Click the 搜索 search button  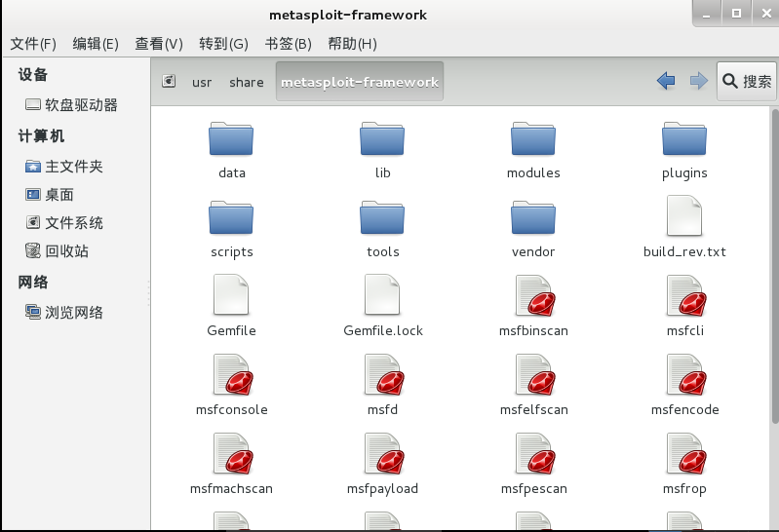tap(746, 81)
